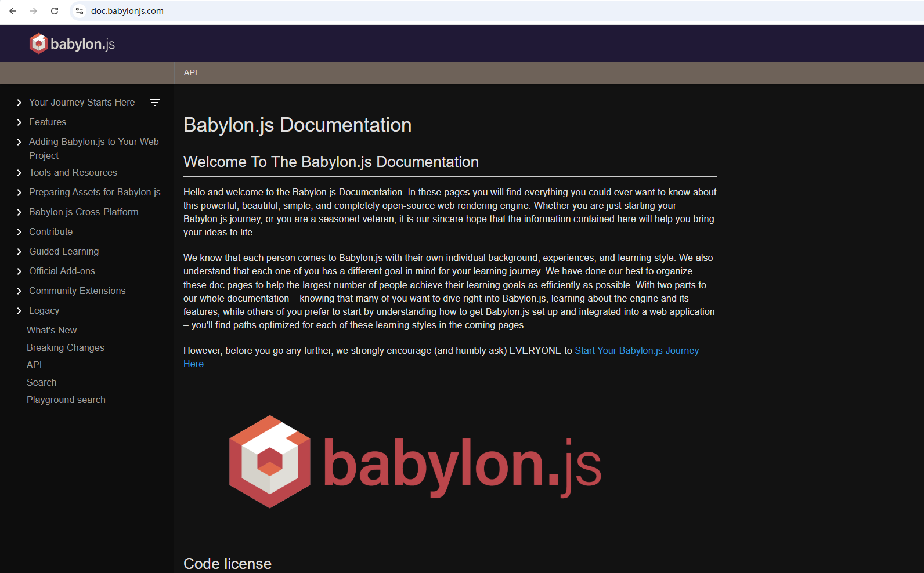Click the Babylon.js Documentation heading
The image size is (924, 573).
pyautogui.click(x=297, y=125)
